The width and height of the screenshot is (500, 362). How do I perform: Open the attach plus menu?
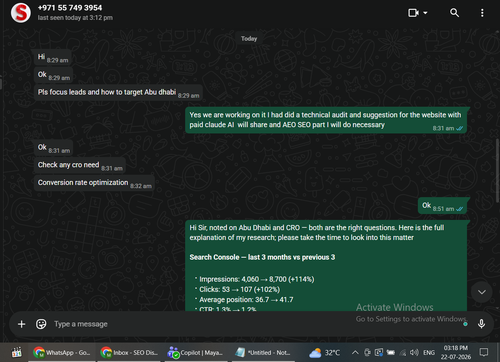coord(21,324)
